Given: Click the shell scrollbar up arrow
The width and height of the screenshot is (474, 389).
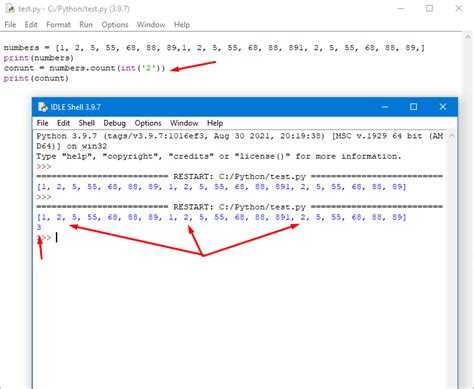Looking at the screenshot, I should (452, 136).
